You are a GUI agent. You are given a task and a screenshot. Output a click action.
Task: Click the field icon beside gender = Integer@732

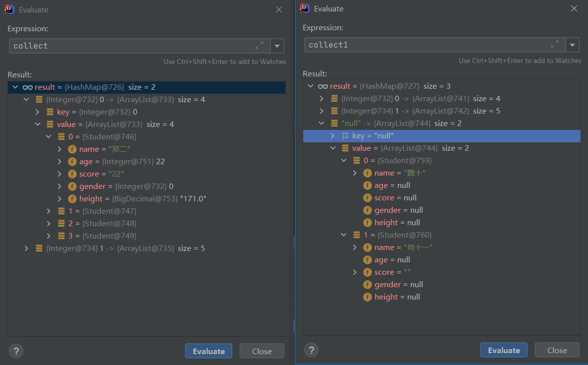point(72,186)
